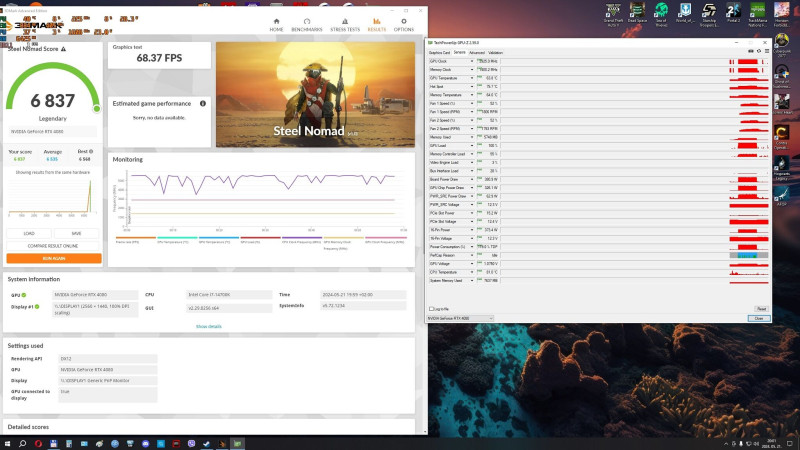Viewport: 800px width, 450px height.
Task: Click the Close button in GPU-Z
Action: coord(759,318)
